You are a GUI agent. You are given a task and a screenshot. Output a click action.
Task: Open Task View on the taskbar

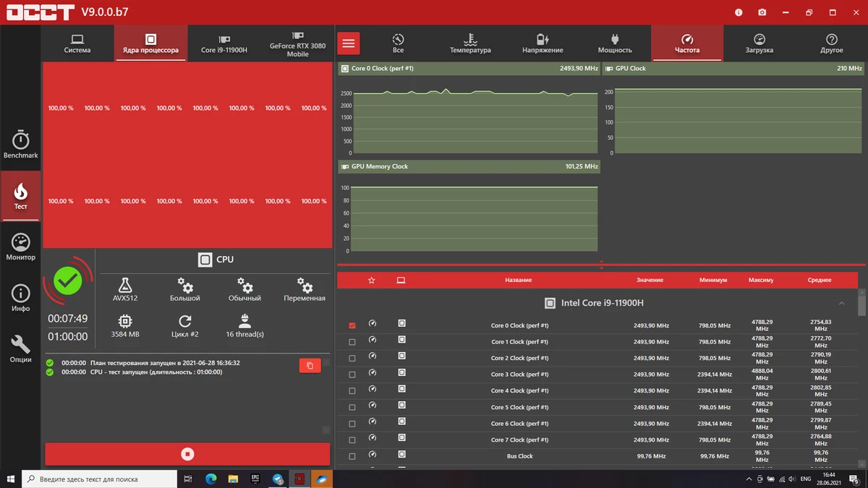187,479
